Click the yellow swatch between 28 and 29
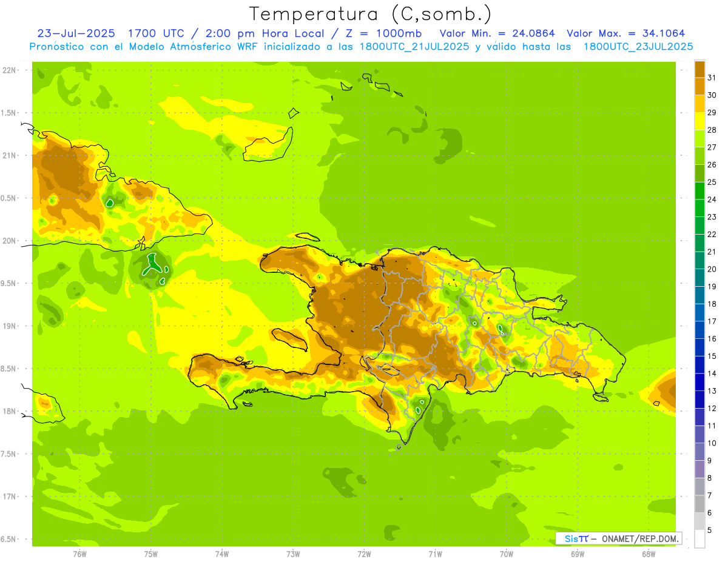The image size is (728, 562). (699, 121)
